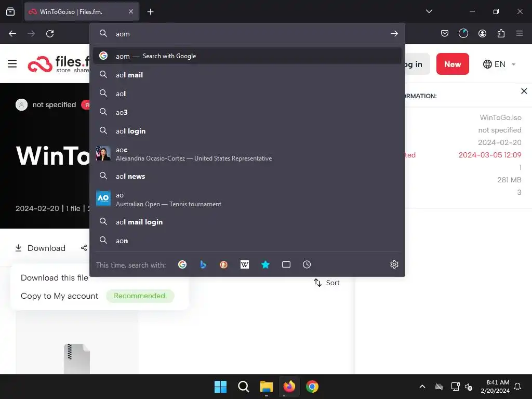Open the notification bell in taskbar

point(517,387)
